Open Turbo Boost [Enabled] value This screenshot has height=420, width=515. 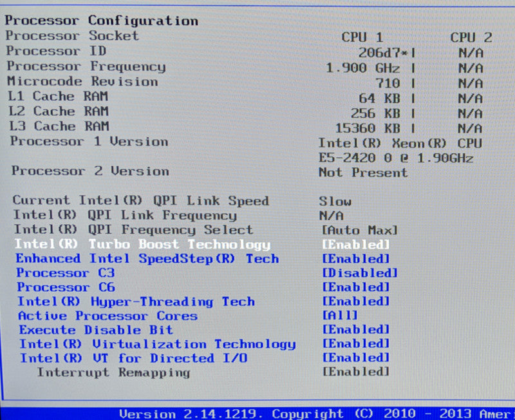pyautogui.click(x=356, y=245)
